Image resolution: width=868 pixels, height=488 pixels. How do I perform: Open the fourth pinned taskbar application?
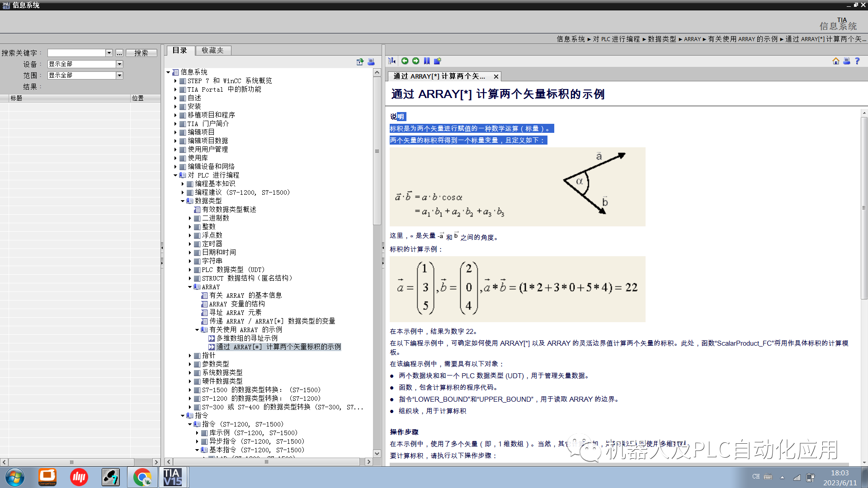coord(111,477)
